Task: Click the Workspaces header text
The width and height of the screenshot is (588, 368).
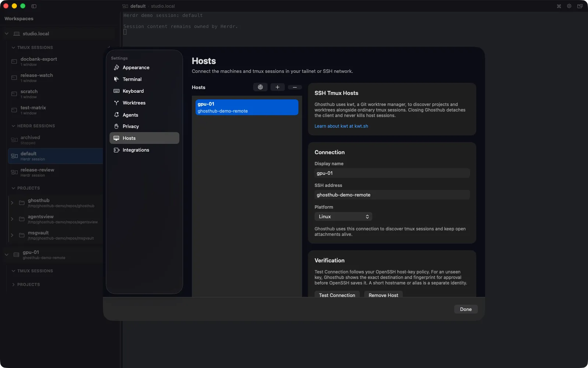Action: tap(19, 19)
